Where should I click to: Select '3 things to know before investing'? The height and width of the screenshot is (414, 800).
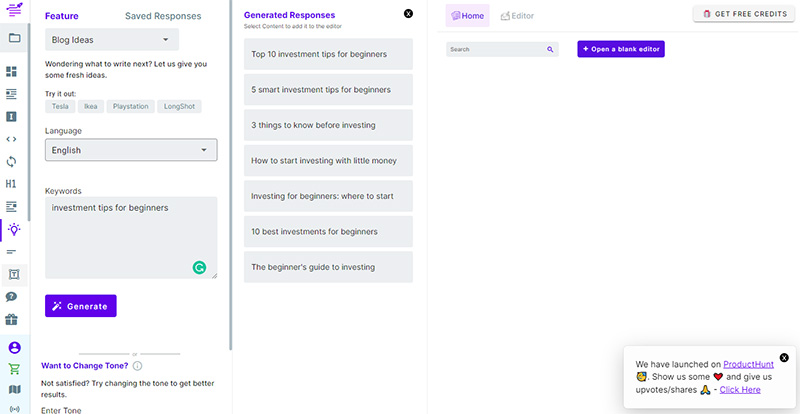tap(328, 125)
